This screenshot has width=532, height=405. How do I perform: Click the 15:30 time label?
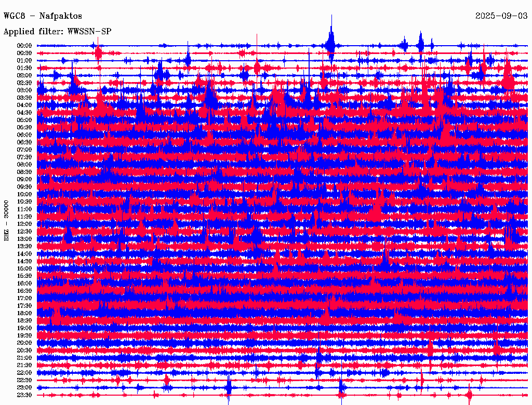click(24, 276)
